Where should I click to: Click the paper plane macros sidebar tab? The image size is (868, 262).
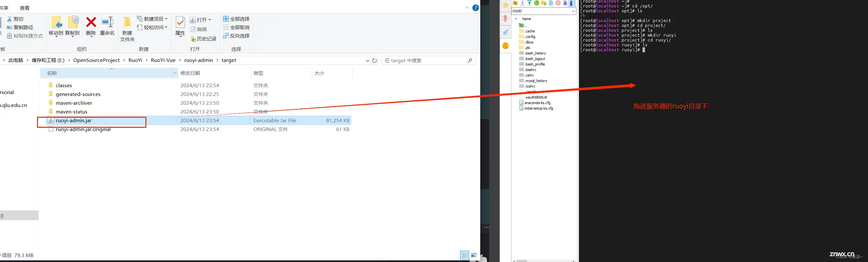(506, 32)
